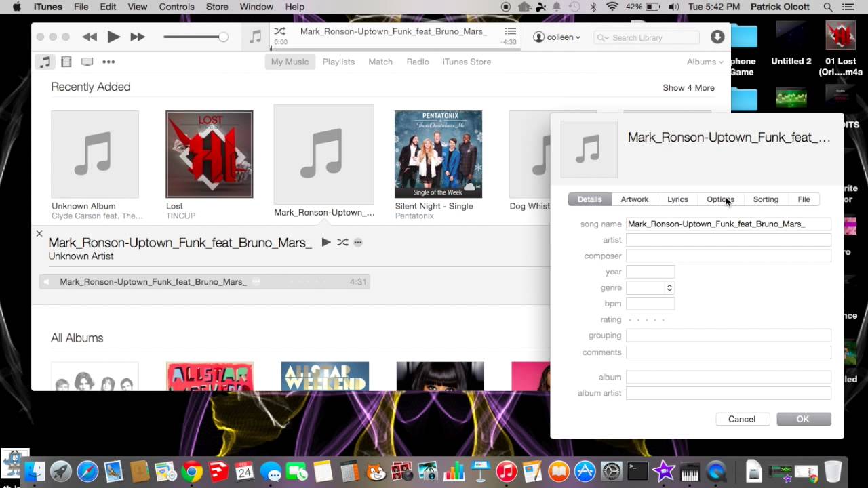Select the My Music tab
This screenshot has width=868, height=488.
pyautogui.click(x=290, y=62)
